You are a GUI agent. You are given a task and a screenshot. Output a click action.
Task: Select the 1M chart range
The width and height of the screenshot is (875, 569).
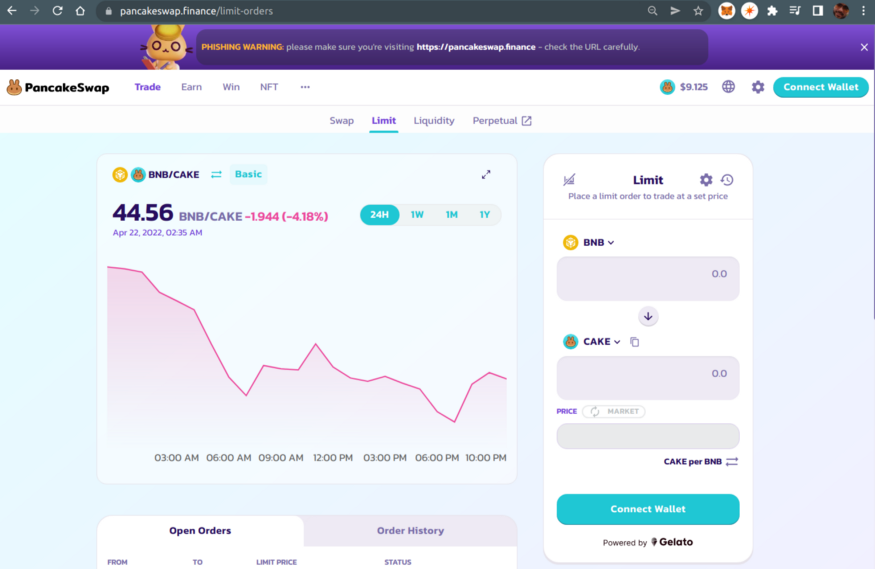tap(451, 215)
